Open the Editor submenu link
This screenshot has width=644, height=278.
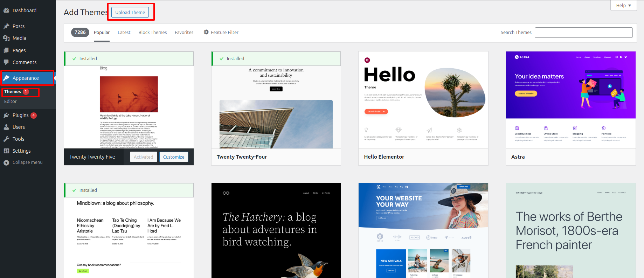point(11,101)
